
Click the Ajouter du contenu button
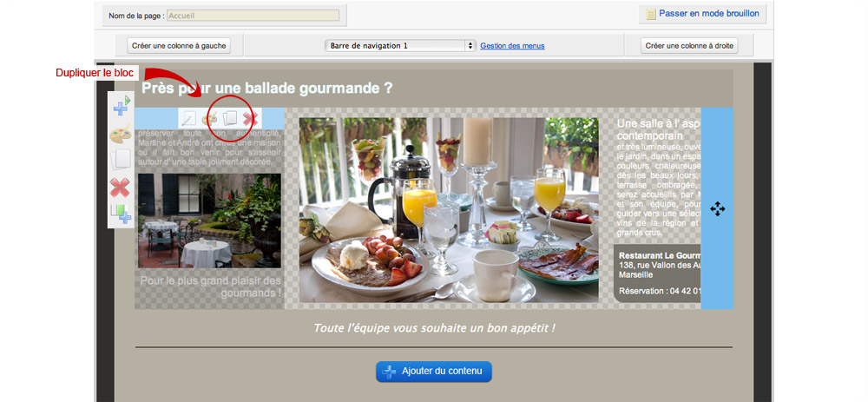[x=434, y=372]
